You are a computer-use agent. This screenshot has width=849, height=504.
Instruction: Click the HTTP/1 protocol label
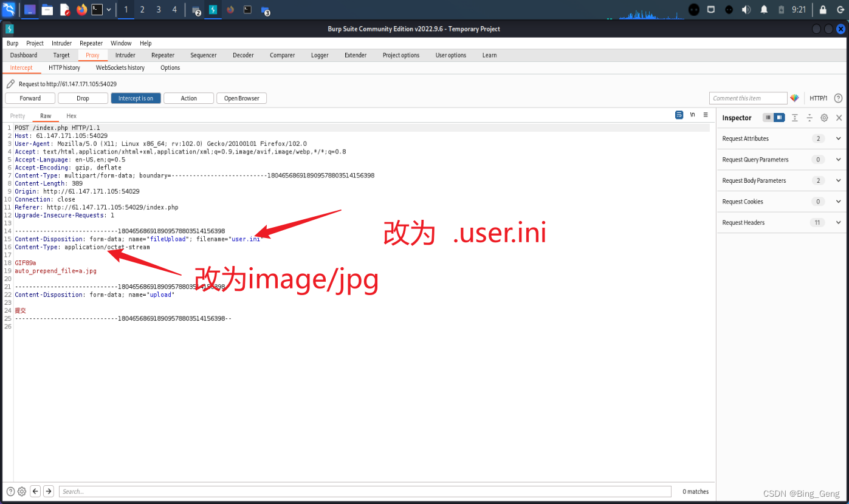[x=818, y=98]
